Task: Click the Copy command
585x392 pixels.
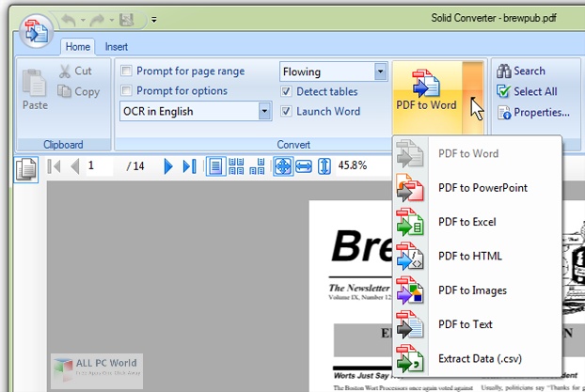Action: 79,91
